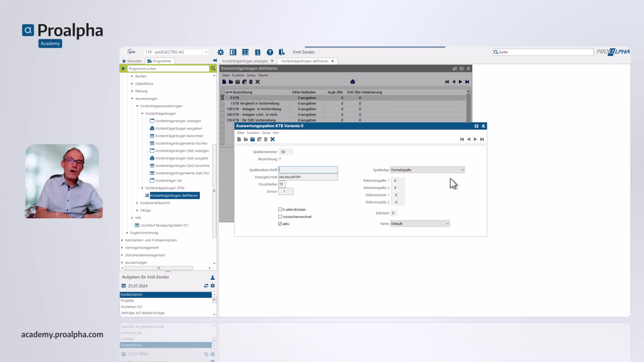Click the settings gear icon in top toolbar
This screenshot has width=644, height=362.
click(x=221, y=52)
